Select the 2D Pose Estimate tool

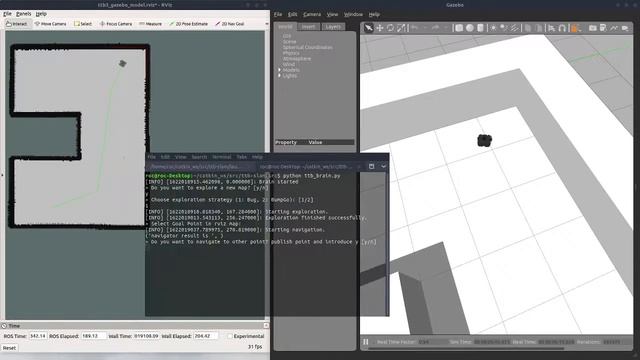coord(189,24)
